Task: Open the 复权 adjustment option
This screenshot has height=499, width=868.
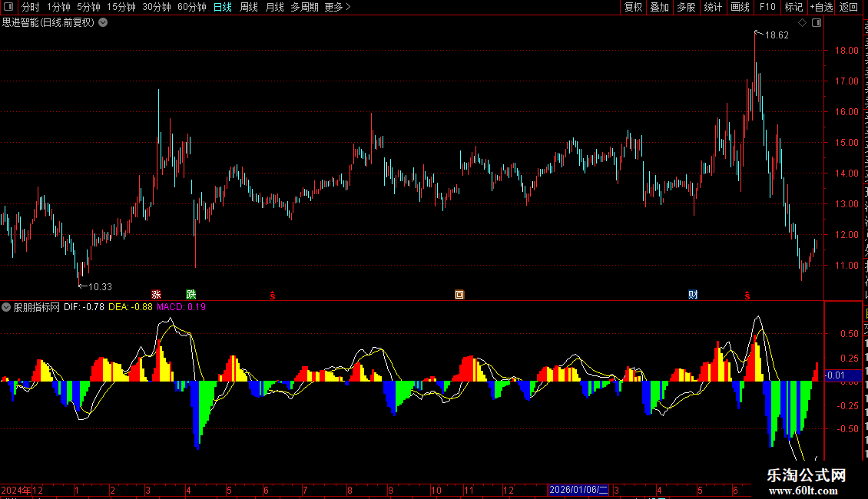Action: pyautogui.click(x=633, y=7)
